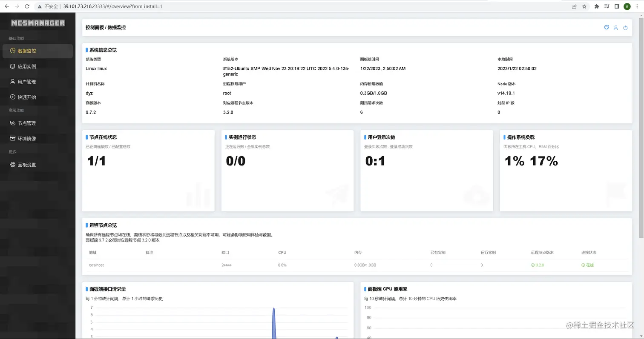The image size is (644, 339).
Task: Click the plus circle icon beside 快速开始
Action: pyautogui.click(x=13, y=97)
